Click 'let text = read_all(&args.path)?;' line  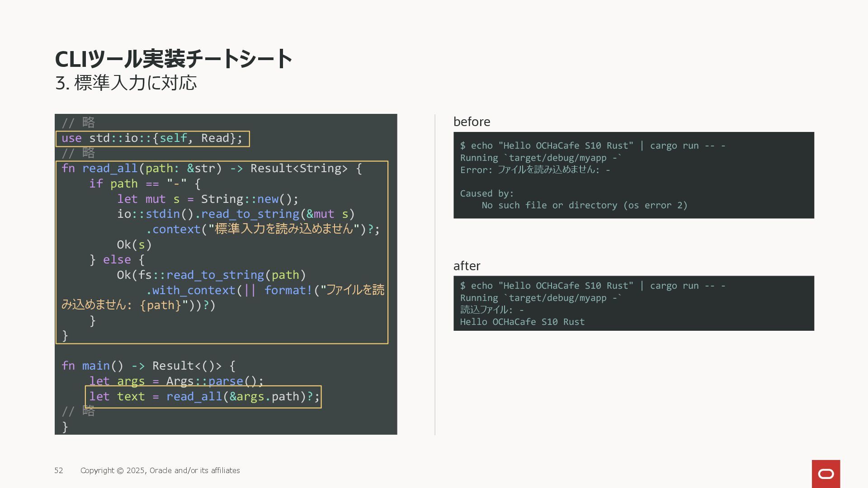[x=204, y=396]
